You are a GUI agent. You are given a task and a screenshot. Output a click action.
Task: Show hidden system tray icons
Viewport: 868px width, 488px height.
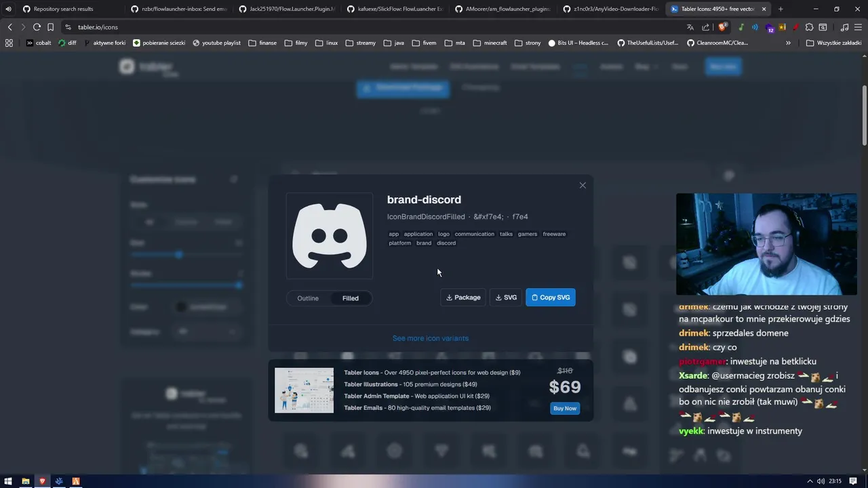pyautogui.click(x=810, y=481)
